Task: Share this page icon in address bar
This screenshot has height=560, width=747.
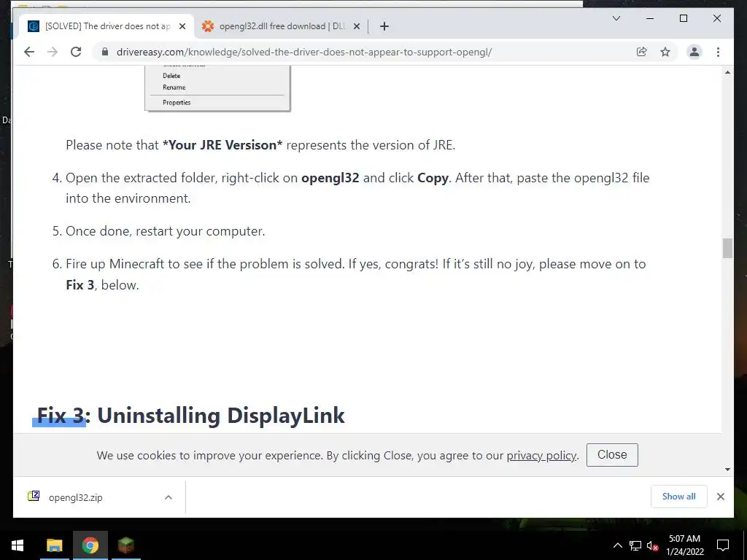Action: click(x=642, y=52)
